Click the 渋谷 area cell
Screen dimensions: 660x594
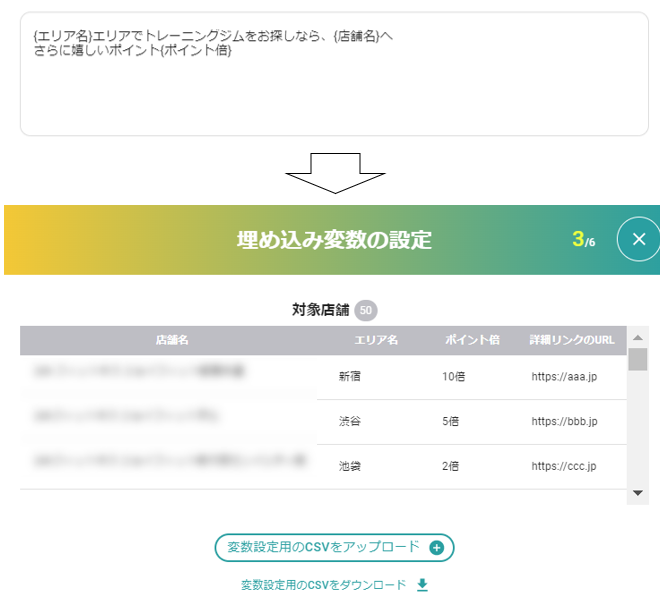tap(350, 422)
